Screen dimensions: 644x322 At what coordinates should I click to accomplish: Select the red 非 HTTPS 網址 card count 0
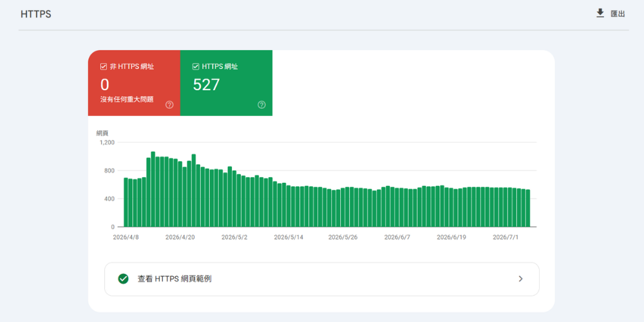point(105,84)
